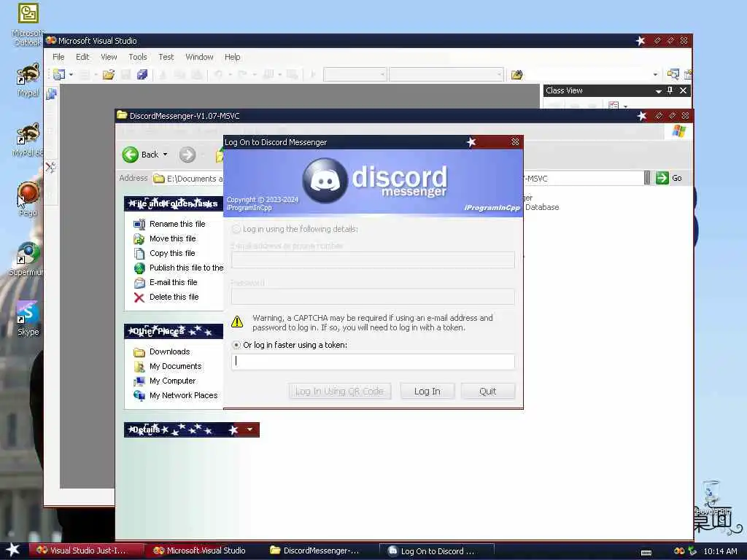The image size is (747, 560).
Task: Open the Recycle Bin desktop icon
Action: [711, 494]
